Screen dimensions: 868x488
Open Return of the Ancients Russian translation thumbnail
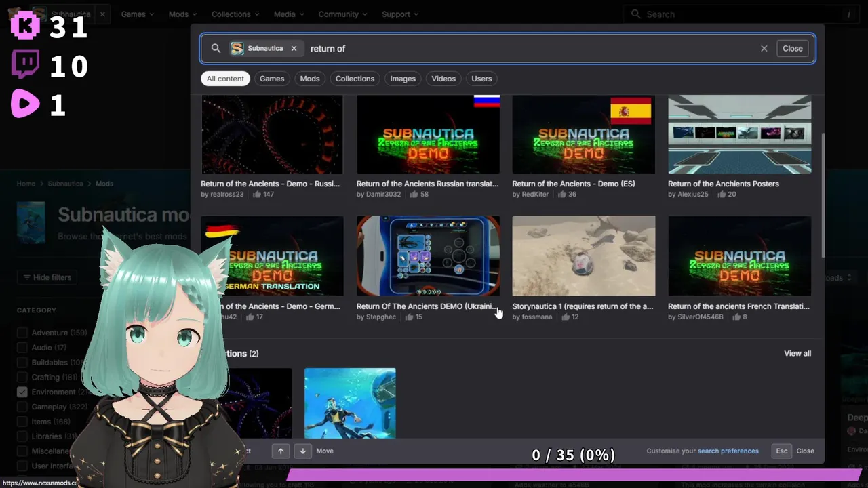[x=428, y=134]
